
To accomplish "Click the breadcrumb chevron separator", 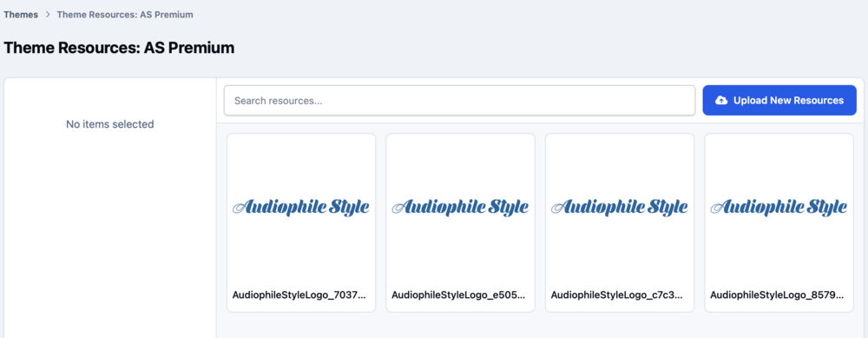I will pos(48,15).
